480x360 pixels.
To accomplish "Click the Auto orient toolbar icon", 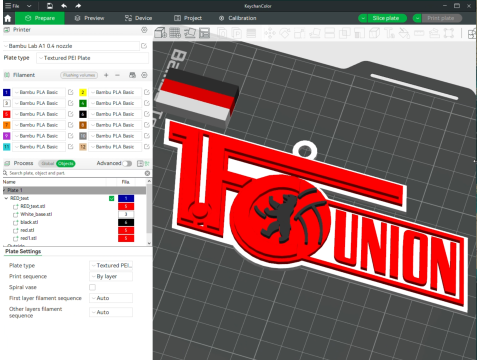I will click(x=190, y=33).
